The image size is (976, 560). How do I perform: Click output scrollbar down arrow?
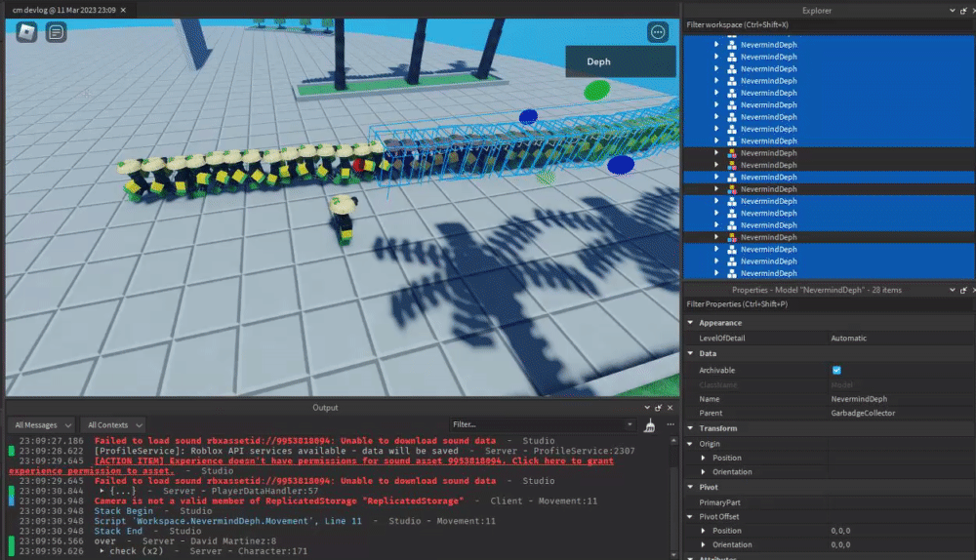coord(674,554)
